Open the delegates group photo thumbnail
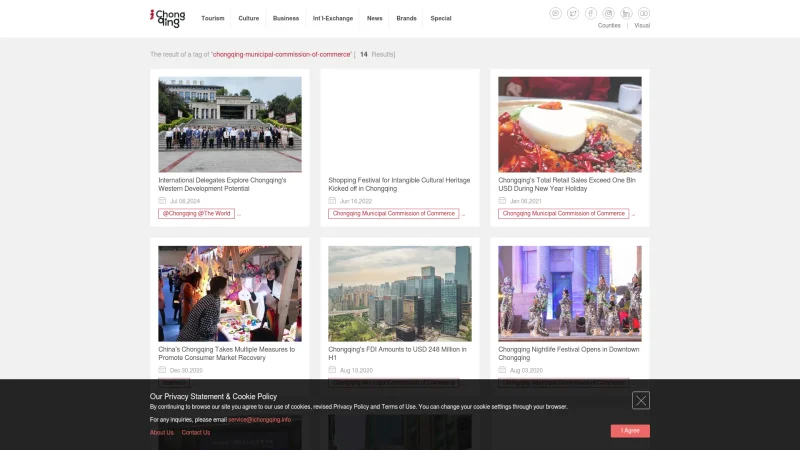 point(230,124)
